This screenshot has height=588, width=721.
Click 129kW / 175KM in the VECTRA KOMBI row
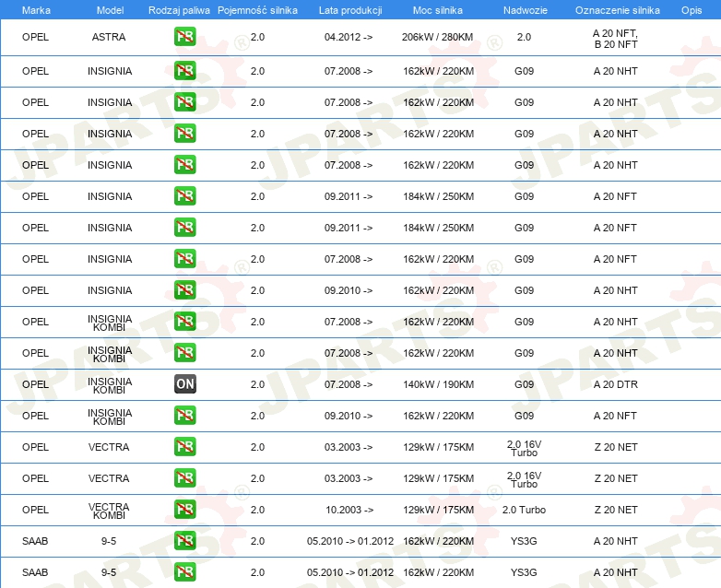(x=438, y=510)
